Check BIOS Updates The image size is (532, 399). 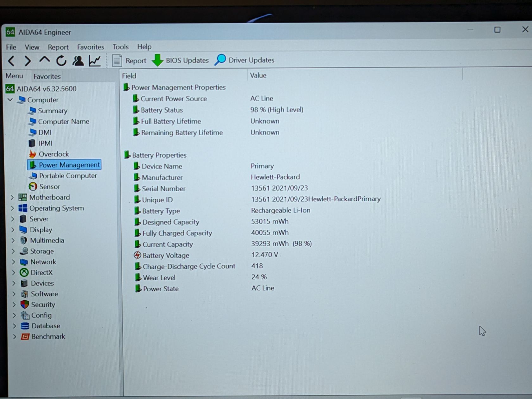(x=180, y=60)
